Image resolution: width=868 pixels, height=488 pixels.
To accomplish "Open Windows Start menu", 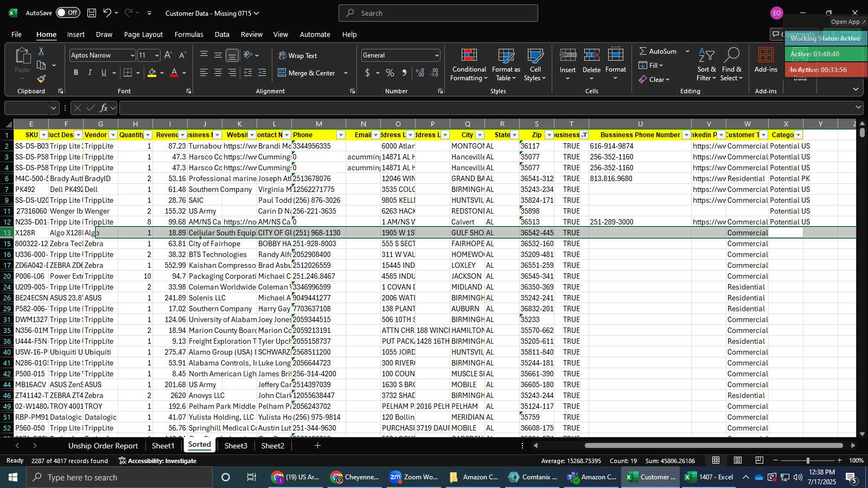I will tap(13, 477).
